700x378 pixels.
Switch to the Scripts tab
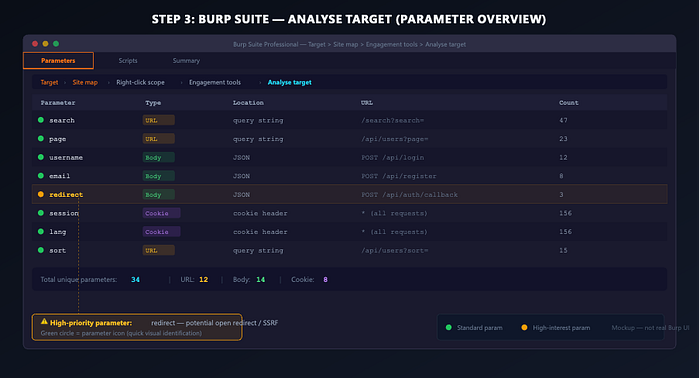128,61
